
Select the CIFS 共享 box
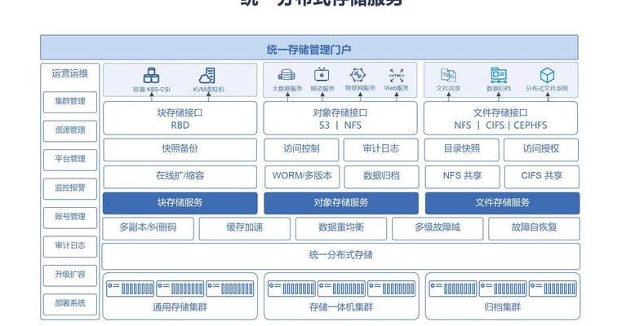pyautogui.click(x=542, y=177)
